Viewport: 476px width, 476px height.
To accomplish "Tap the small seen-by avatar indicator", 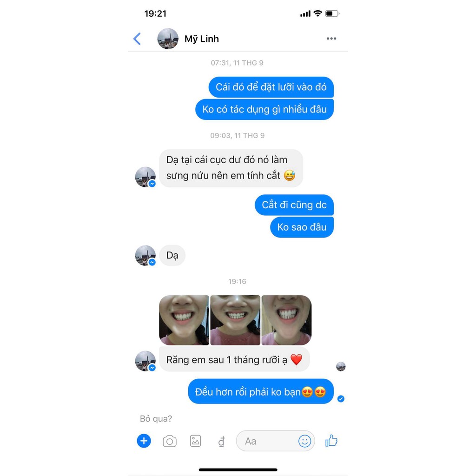I will [341, 366].
